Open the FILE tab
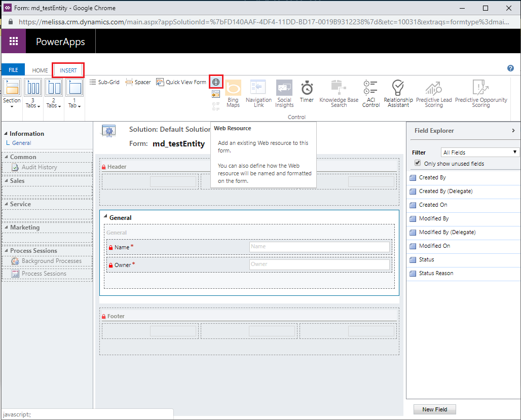The width and height of the screenshot is (521, 420). point(13,70)
